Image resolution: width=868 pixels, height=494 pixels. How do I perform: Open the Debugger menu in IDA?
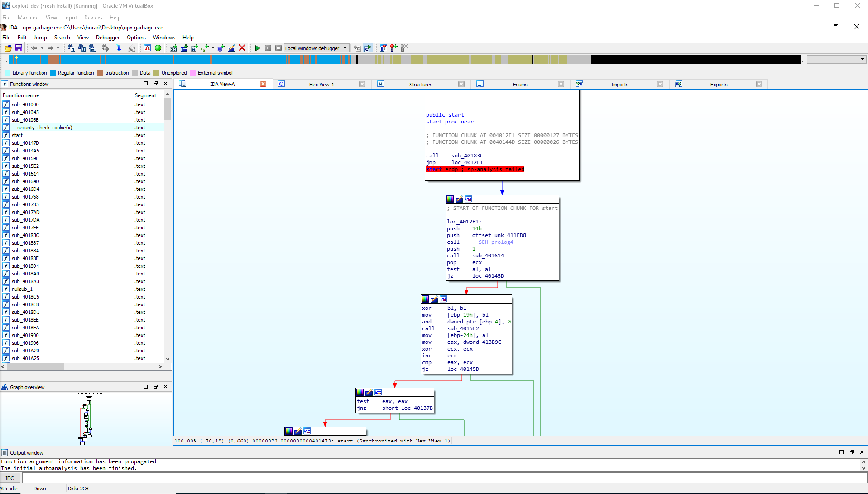point(108,38)
